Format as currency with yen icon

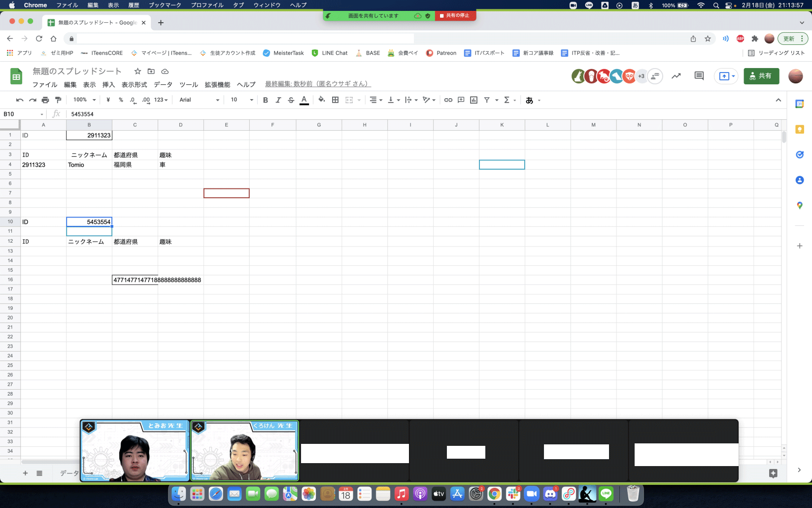click(x=108, y=100)
